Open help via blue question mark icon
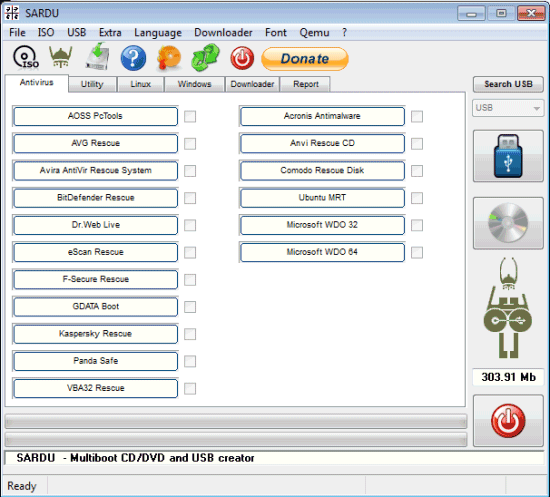This screenshot has height=497, width=550. (x=133, y=58)
